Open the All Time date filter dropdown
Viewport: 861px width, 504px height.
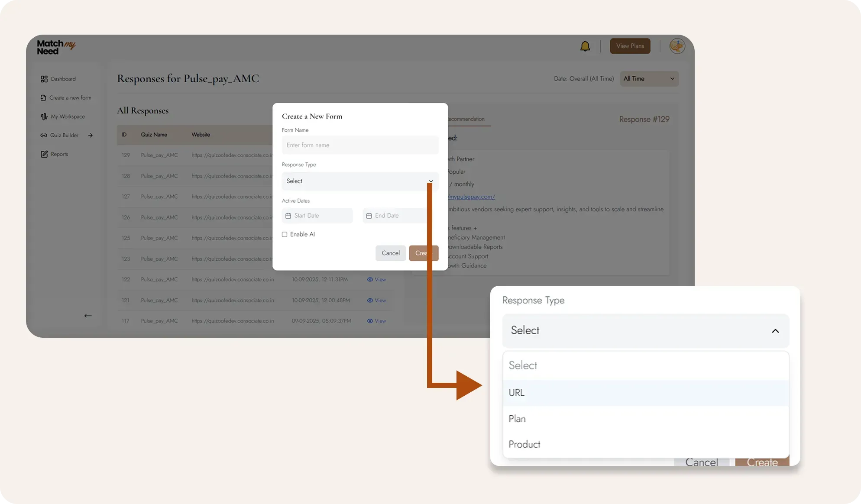point(648,78)
